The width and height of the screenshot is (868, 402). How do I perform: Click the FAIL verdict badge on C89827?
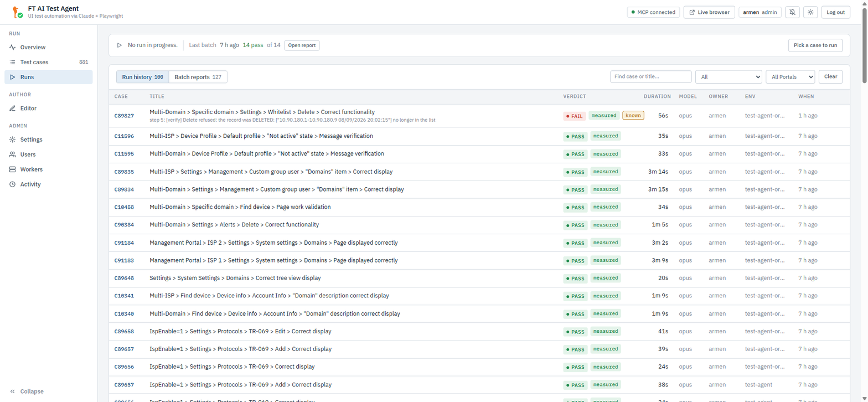575,116
